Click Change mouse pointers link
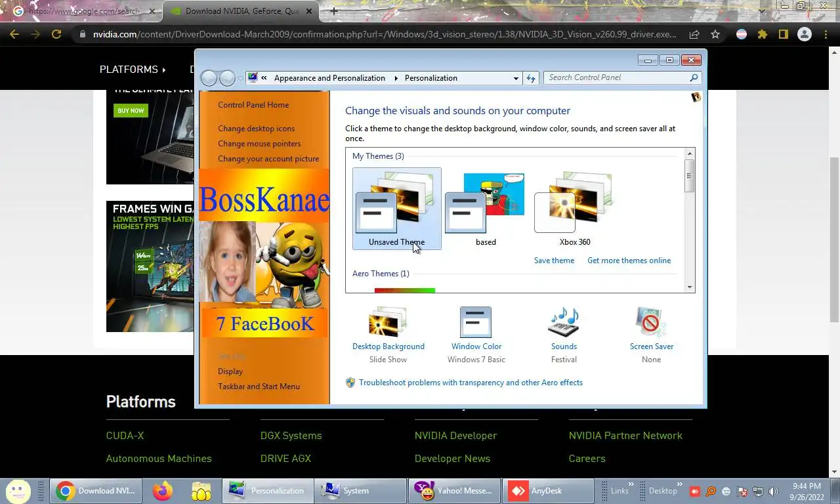The height and width of the screenshot is (504, 840). click(259, 144)
